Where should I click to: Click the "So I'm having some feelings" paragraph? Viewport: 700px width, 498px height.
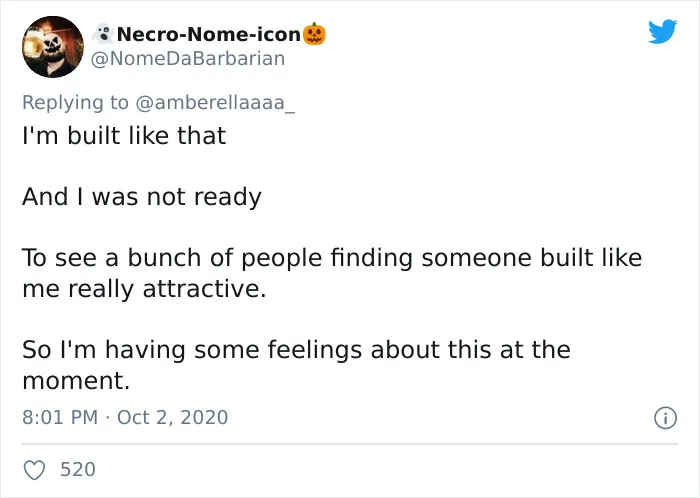296,365
